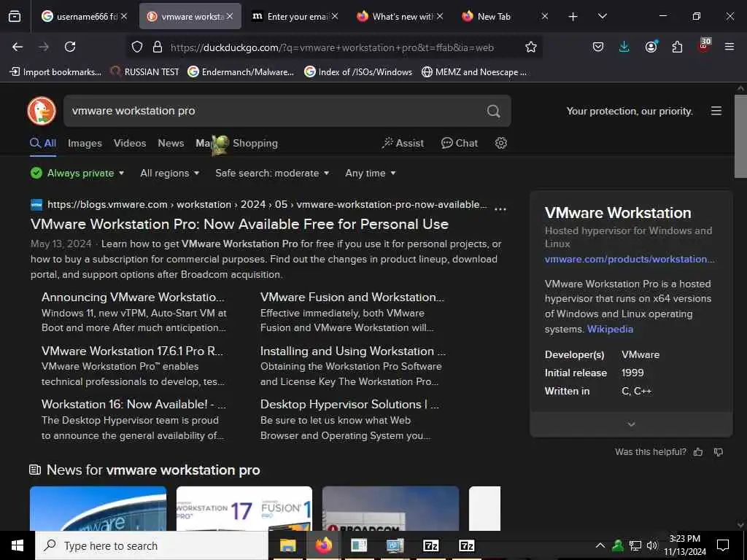Open the Index of /ISOs/Windows bookmark
Screen dimensions: 747x560
tap(358, 72)
